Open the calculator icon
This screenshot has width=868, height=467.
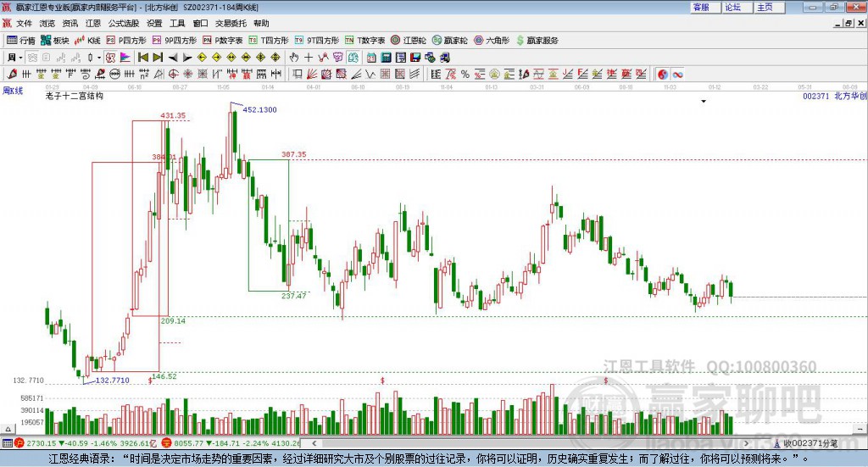point(386,58)
